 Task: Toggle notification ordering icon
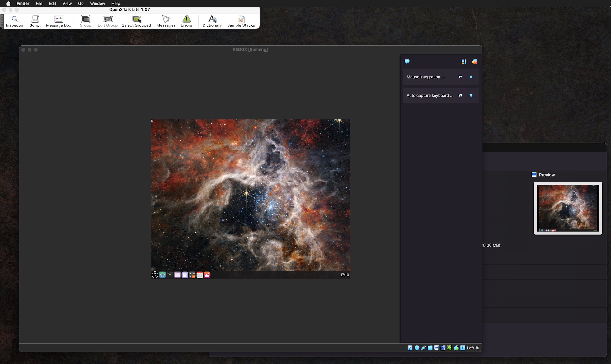(464, 62)
